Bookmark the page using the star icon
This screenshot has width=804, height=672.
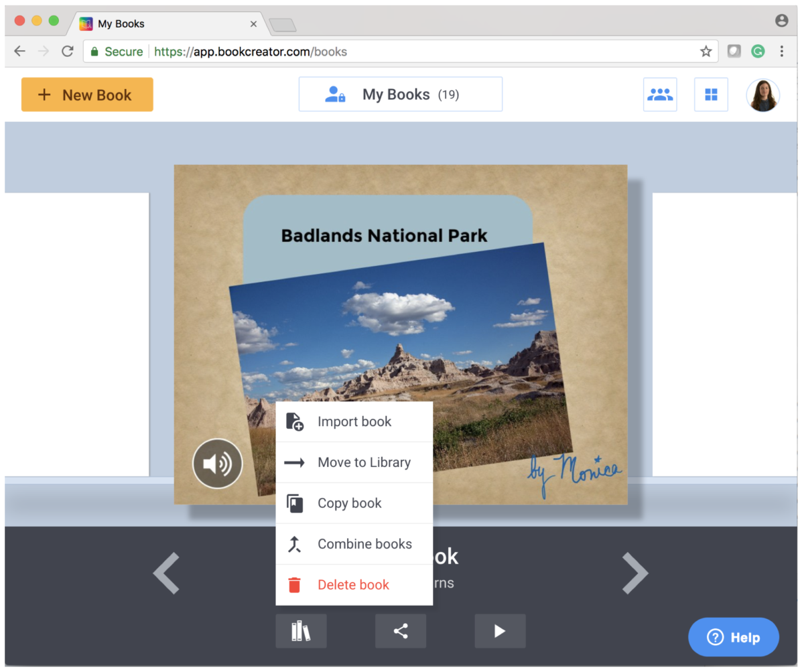[x=706, y=51]
